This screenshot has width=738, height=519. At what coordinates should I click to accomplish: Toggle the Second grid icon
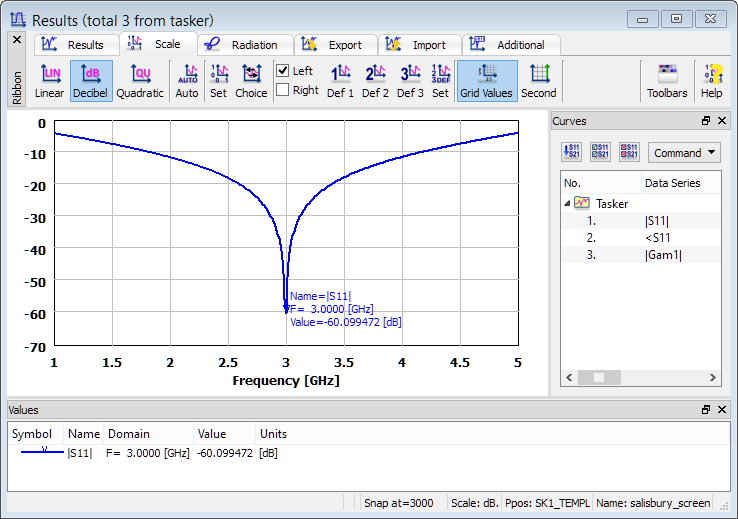(539, 81)
